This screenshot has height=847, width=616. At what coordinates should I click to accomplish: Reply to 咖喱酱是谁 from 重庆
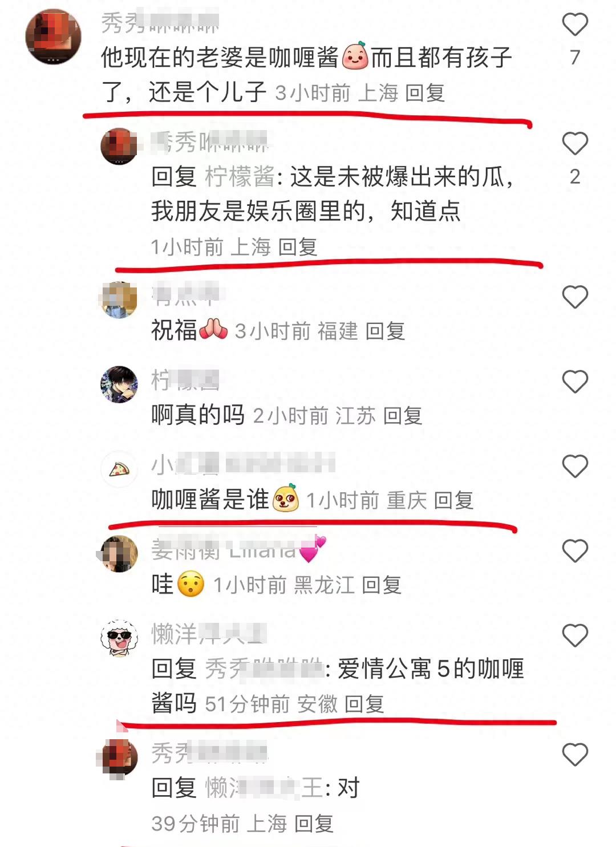click(454, 500)
